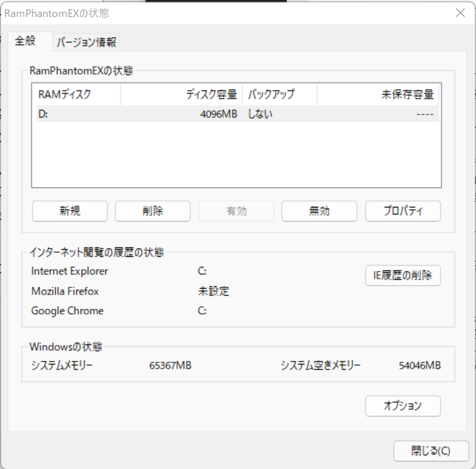Click the ディスク容量 column header
The image size is (476, 469).
[181, 95]
